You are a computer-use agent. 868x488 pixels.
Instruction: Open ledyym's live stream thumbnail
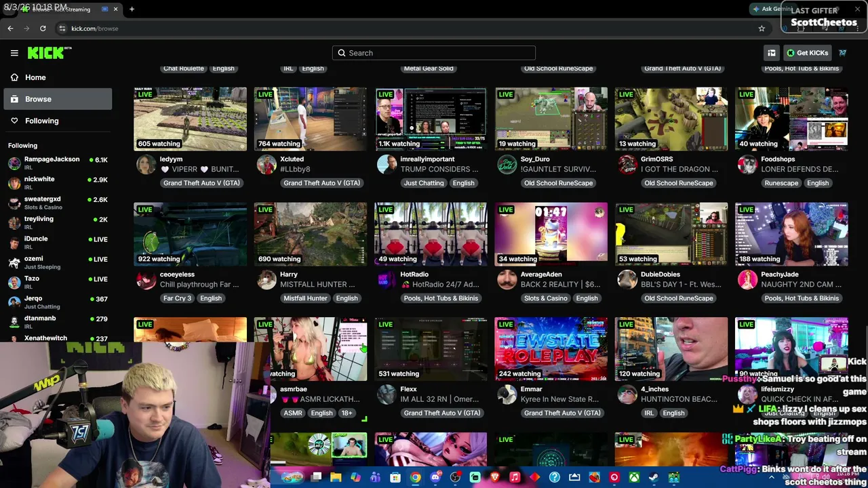click(190, 119)
